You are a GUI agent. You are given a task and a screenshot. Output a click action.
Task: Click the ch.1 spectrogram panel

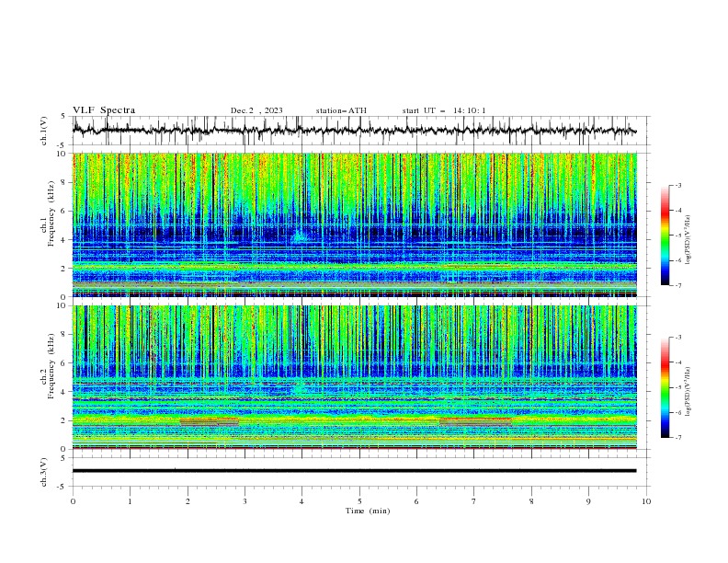click(354, 224)
